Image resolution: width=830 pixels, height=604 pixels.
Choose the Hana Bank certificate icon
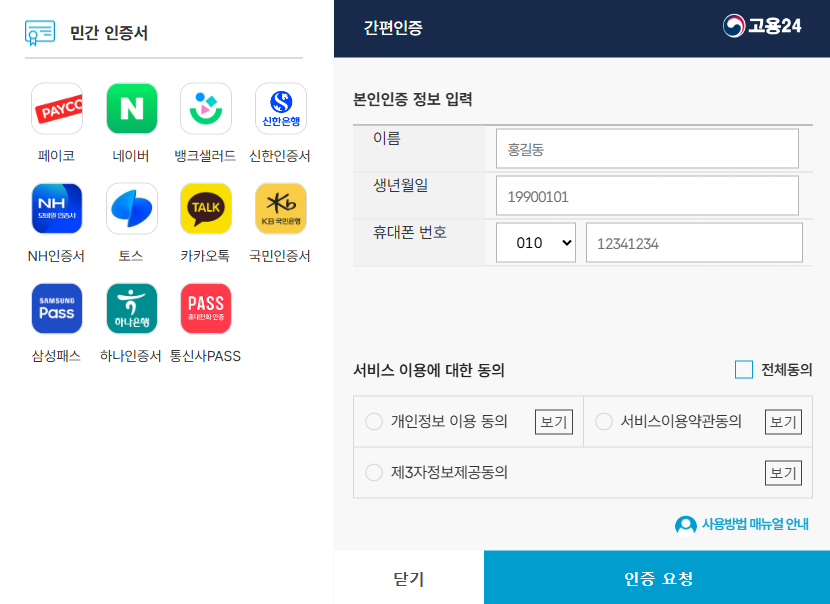pos(131,309)
